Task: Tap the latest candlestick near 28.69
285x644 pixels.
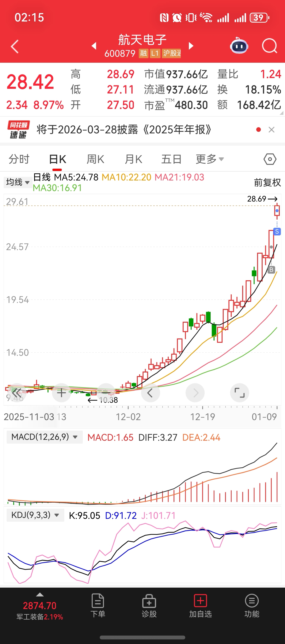Action: coord(277,211)
